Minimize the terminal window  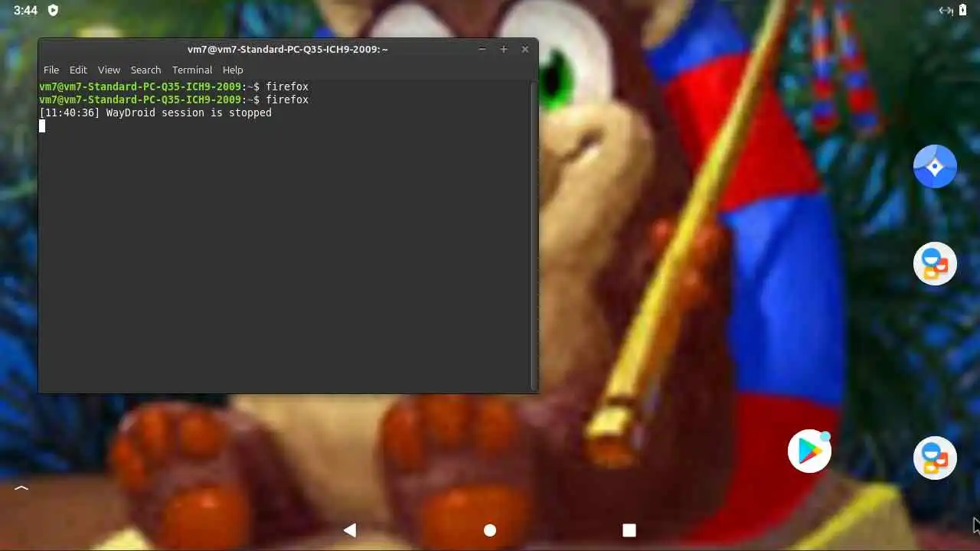(482, 49)
